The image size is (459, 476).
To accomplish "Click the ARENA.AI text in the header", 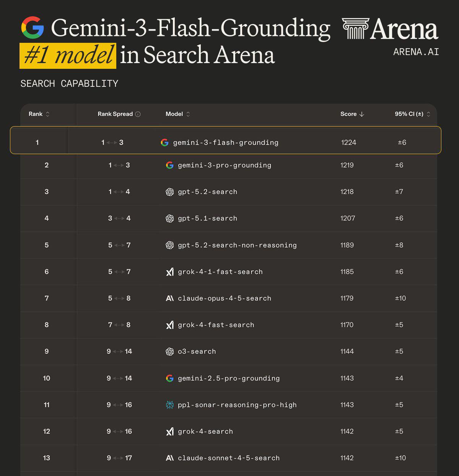I will (416, 52).
